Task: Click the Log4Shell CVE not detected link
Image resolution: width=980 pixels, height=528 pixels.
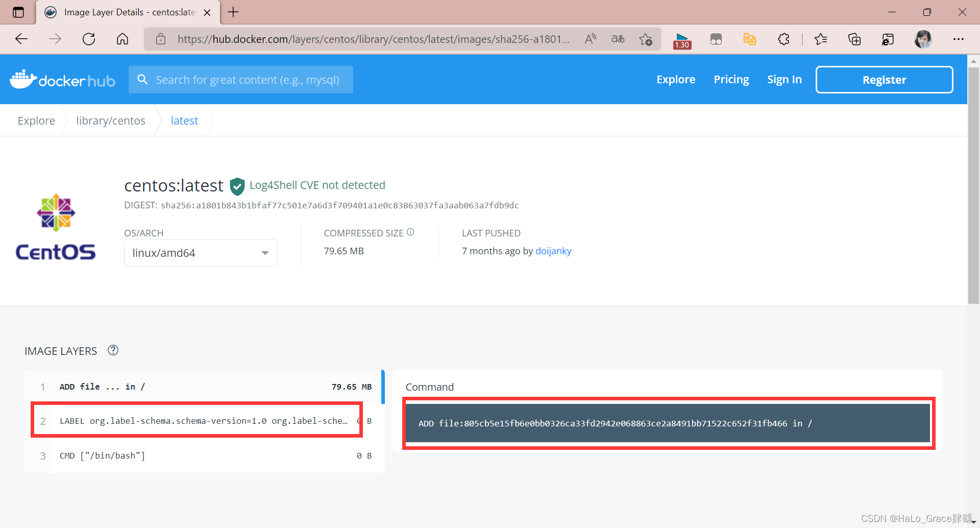Action: [x=317, y=185]
